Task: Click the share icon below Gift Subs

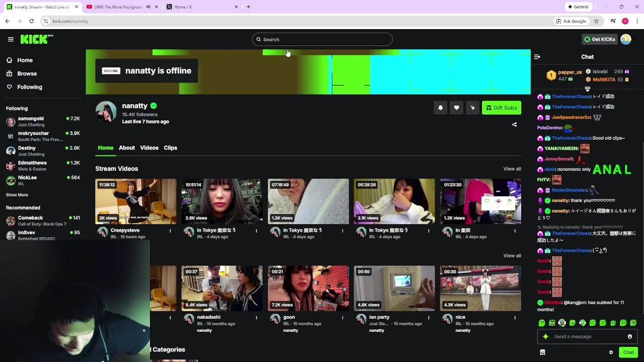Action: tap(514, 124)
